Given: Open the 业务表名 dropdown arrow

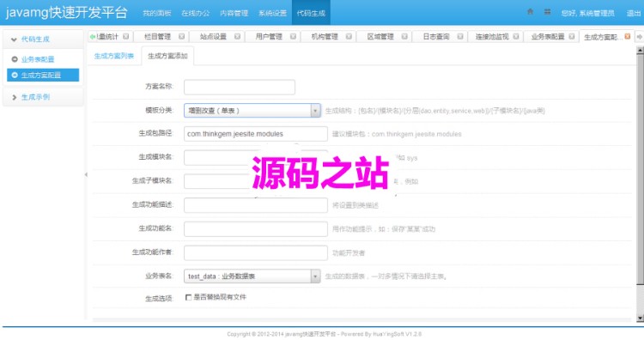Looking at the screenshot, I should click(x=315, y=276).
